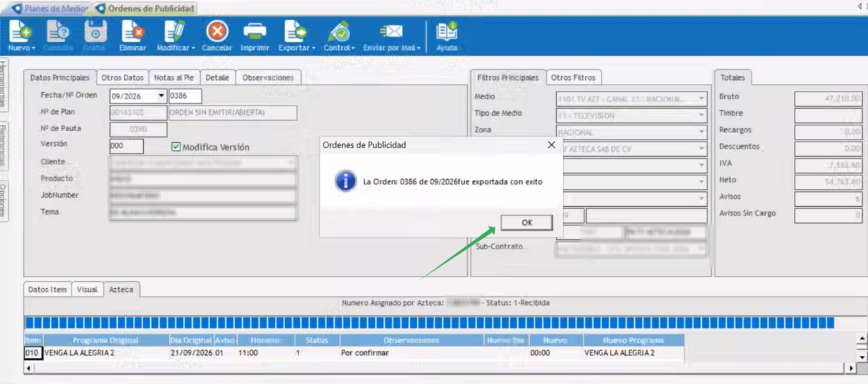Expand the Medio dropdown arrow
868x384 pixels.
coord(701,99)
